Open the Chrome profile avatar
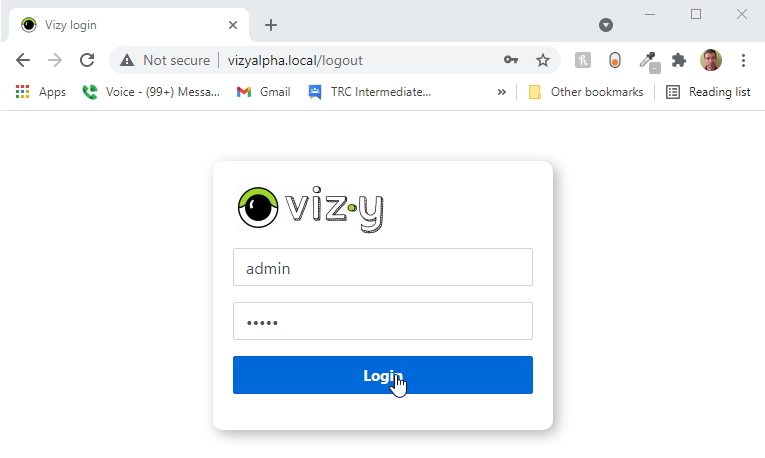Image resolution: width=765 pixels, height=458 pixels. 711,60
